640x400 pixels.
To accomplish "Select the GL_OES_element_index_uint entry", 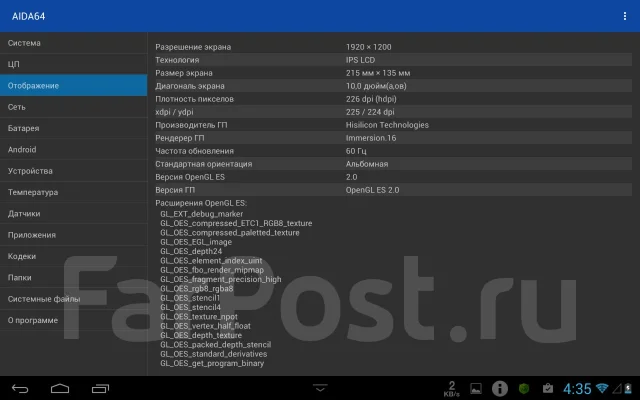I will 211,260.
